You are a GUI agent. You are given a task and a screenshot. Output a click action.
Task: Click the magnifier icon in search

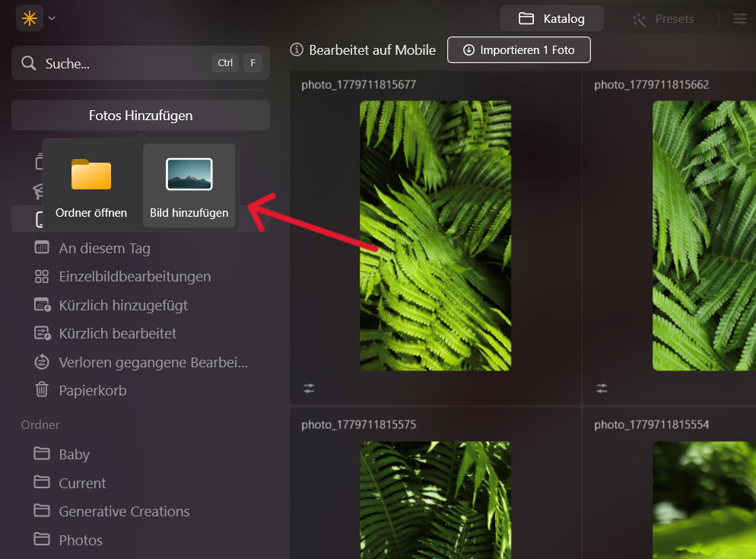pos(28,63)
